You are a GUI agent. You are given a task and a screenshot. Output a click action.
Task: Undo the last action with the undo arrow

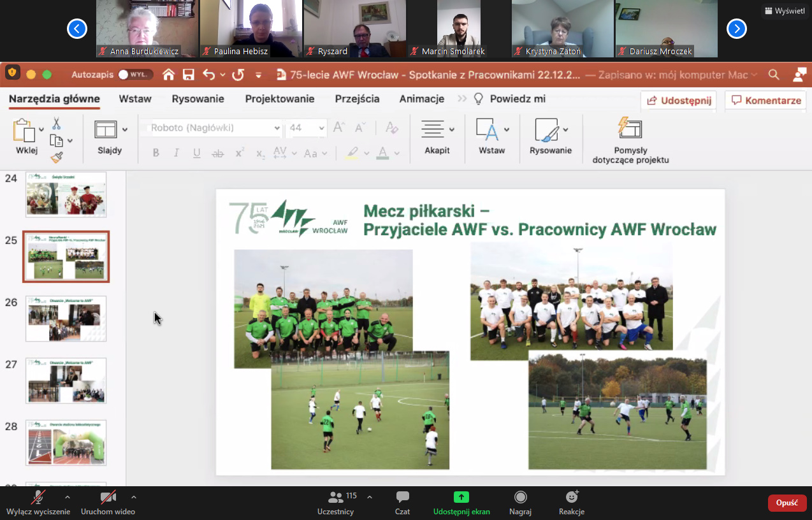tap(209, 75)
